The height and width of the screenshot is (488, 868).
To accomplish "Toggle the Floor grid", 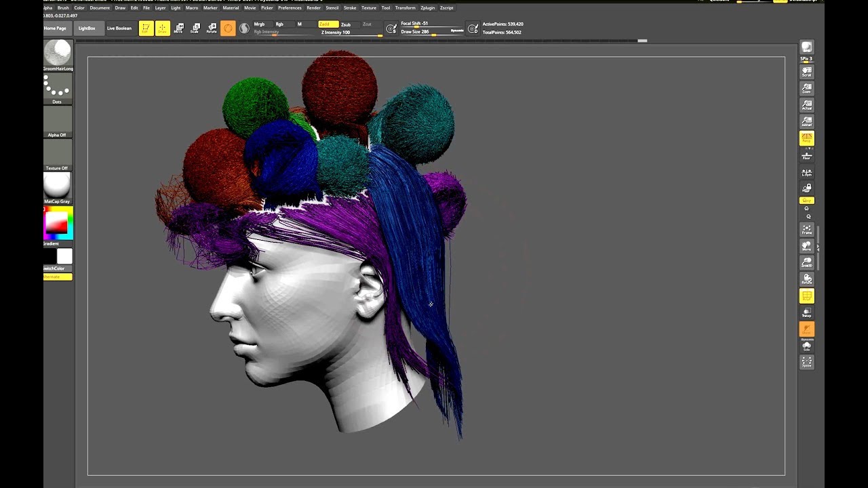I will click(x=806, y=155).
